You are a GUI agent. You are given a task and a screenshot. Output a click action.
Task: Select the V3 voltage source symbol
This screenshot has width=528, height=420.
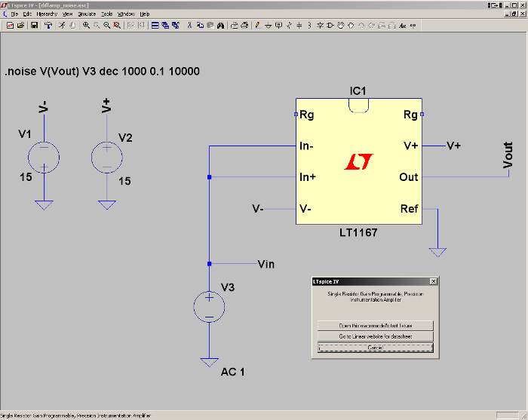(x=209, y=307)
